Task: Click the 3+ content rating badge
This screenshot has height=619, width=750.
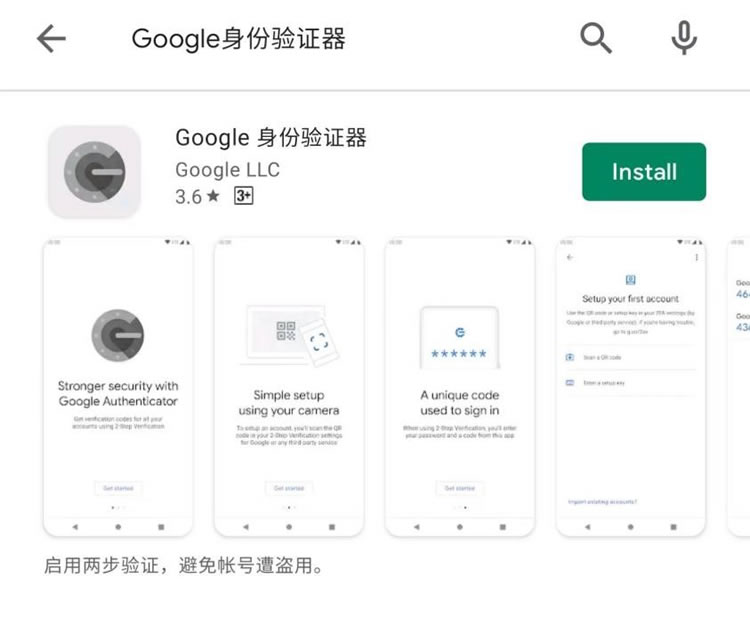Action: point(243,196)
